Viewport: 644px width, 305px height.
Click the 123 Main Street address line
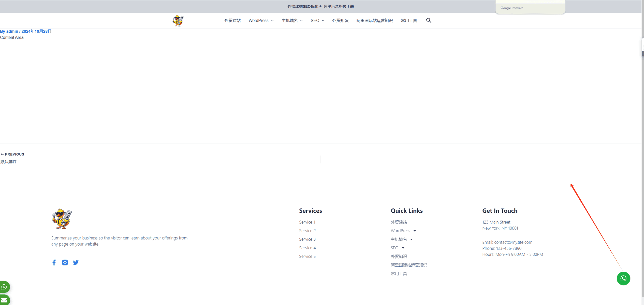[496, 222]
